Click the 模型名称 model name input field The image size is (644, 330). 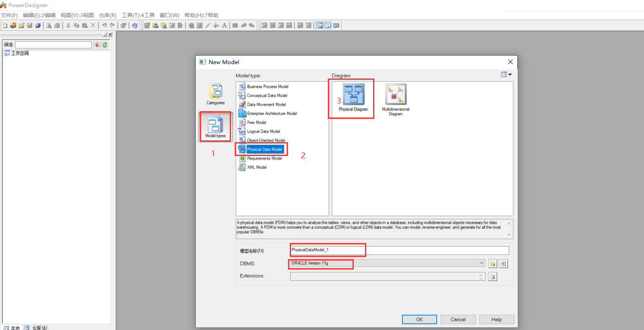tap(399, 250)
